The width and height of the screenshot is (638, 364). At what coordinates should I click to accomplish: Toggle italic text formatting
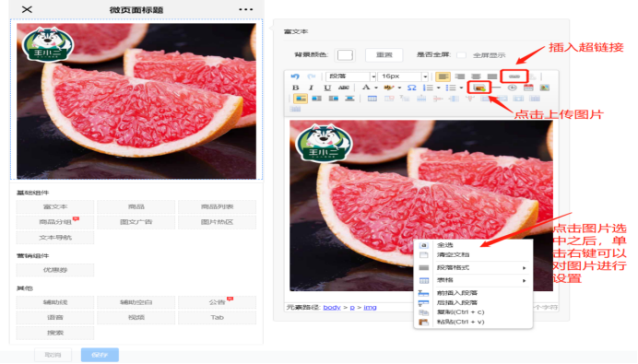pyautogui.click(x=311, y=88)
